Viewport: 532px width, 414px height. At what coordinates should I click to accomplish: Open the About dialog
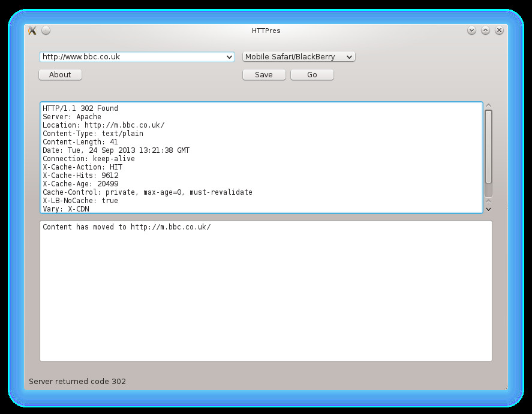pos(60,74)
